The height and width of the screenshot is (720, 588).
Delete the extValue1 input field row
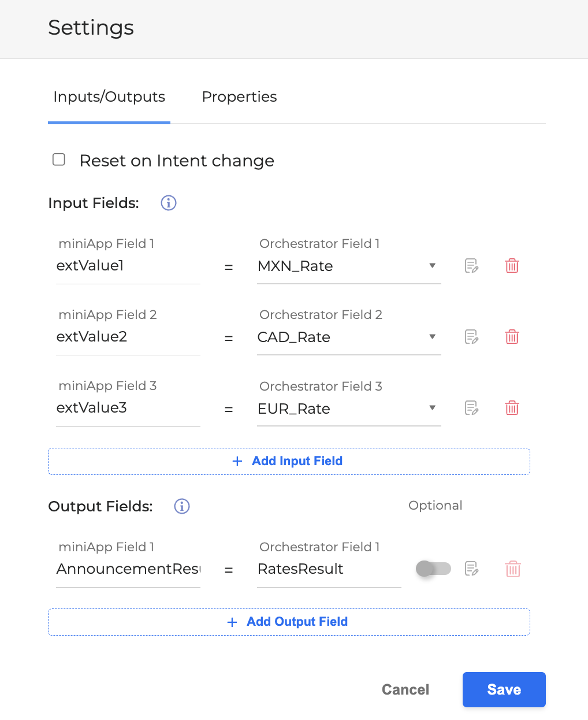click(512, 266)
